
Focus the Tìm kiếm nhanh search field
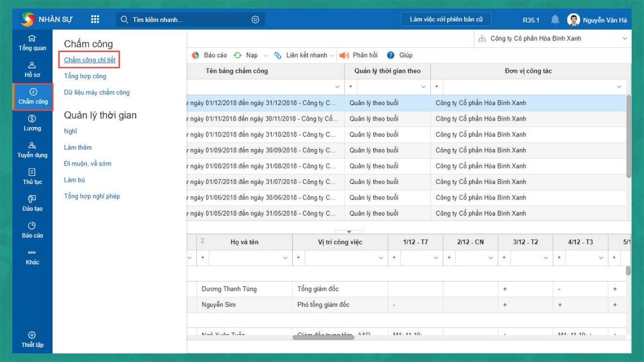(191, 19)
